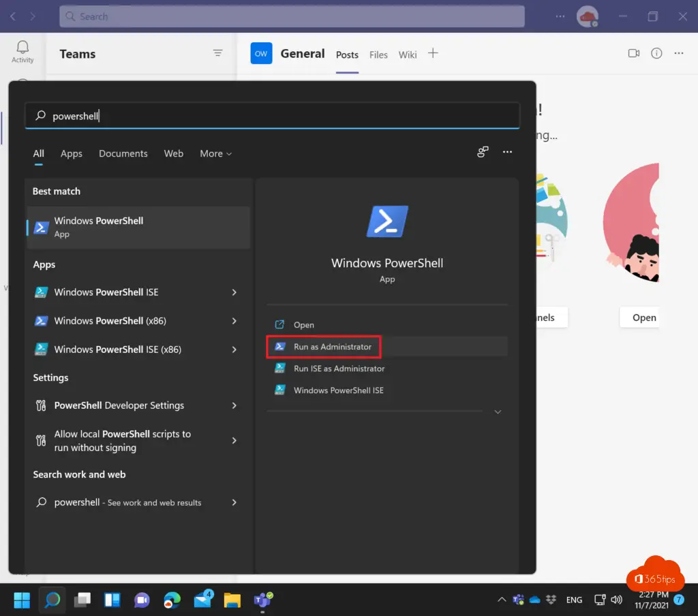Switch to the Apps search filter tab
Viewport: 698px width, 616px height.
[71, 154]
